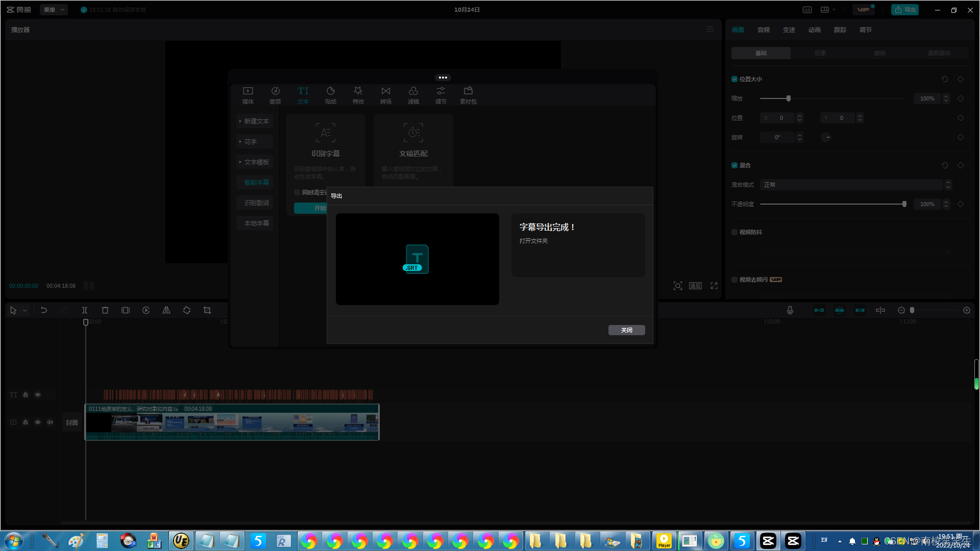Click the 关闭 button in the export dialog

tap(626, 330)
